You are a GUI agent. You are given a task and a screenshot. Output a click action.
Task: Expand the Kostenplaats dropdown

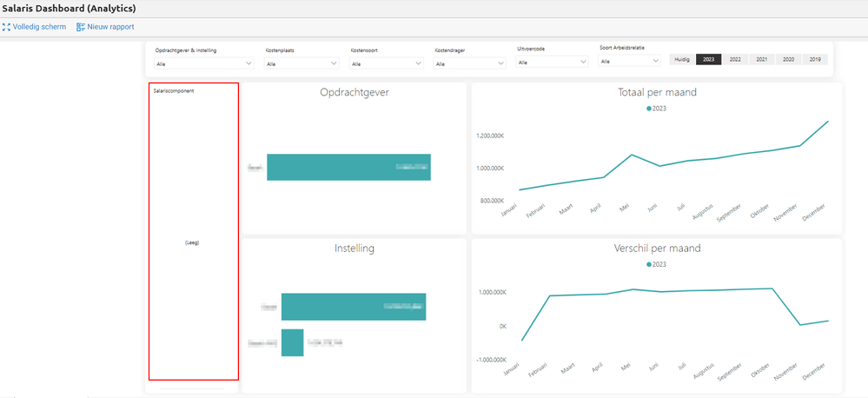(x=301, y=63)
